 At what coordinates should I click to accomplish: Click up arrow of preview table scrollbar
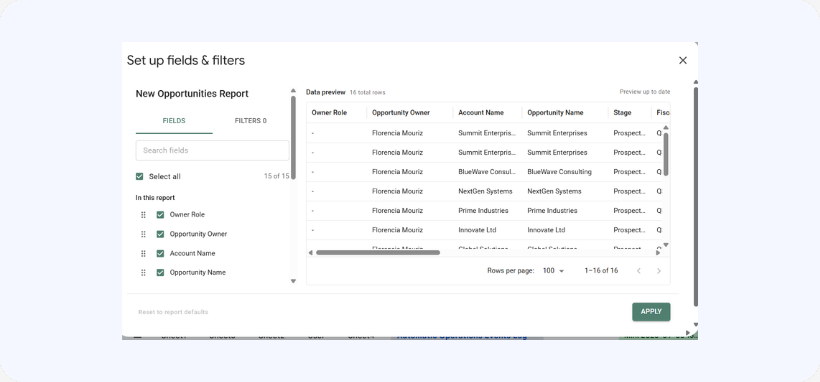point(666,127)
